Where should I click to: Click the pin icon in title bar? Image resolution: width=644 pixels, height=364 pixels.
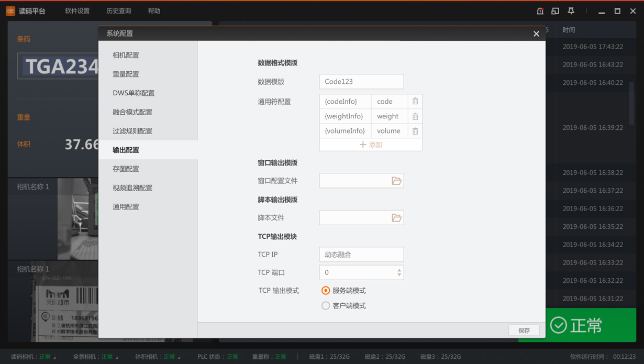571,11
